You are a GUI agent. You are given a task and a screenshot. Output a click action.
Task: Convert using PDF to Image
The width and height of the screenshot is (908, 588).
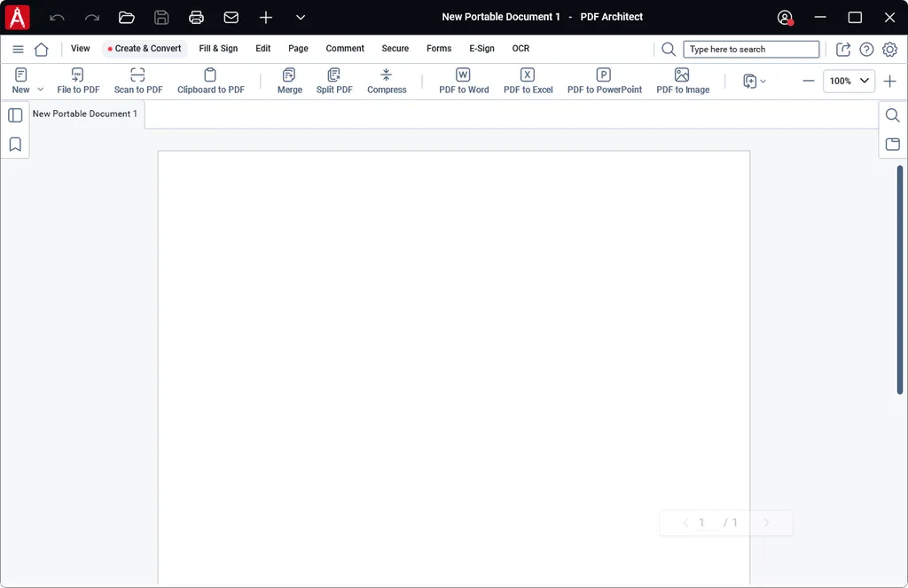[x=683, y=81]
